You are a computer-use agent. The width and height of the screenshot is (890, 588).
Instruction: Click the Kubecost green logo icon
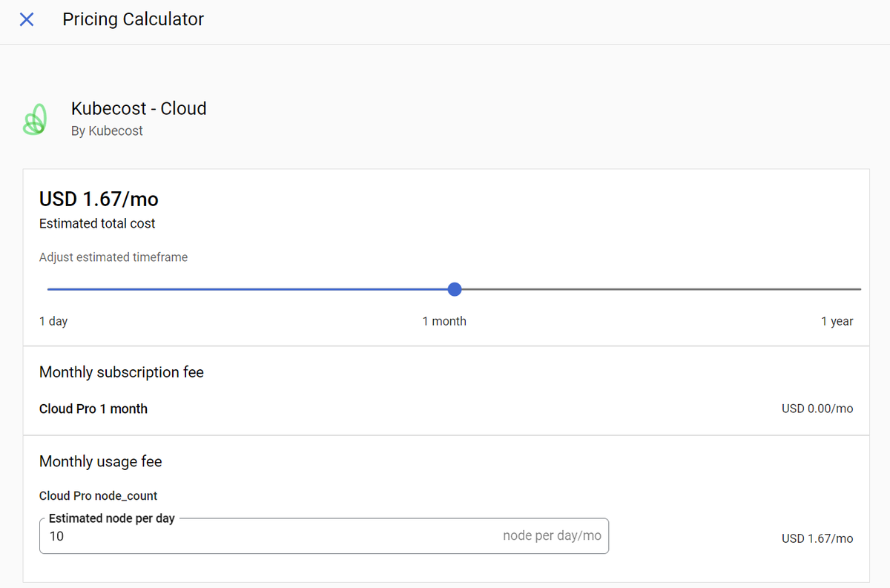pyautogui.click(x=36, y=119)
